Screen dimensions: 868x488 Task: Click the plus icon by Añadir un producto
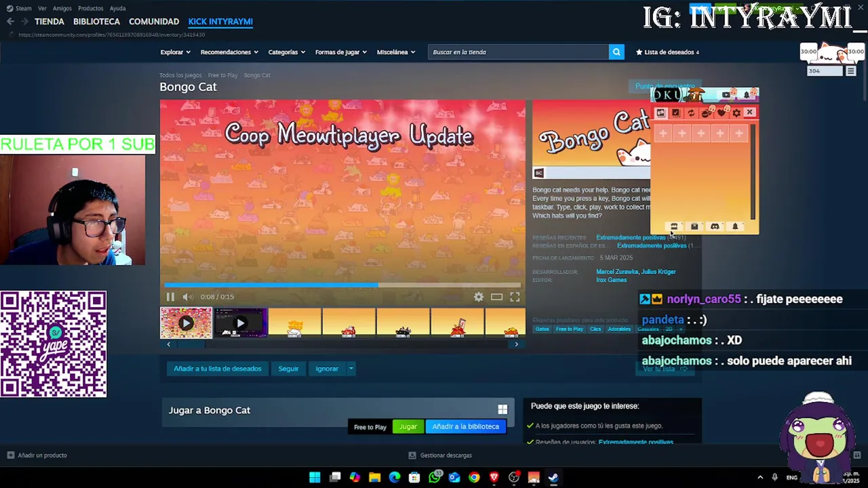point(10,455)
